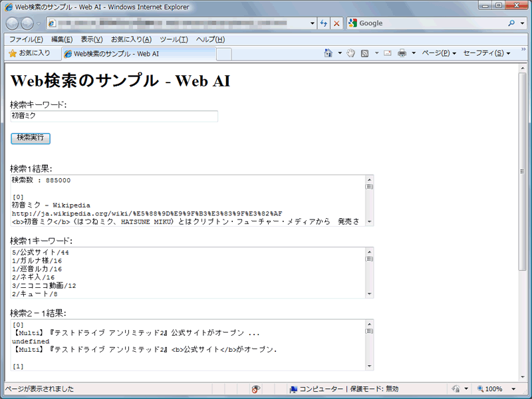Viewport: 532px width, 399px height.
Task: Click the 5/公式サイト/44 keyword line
Action: pyautogui.click(x=41, y=253)
